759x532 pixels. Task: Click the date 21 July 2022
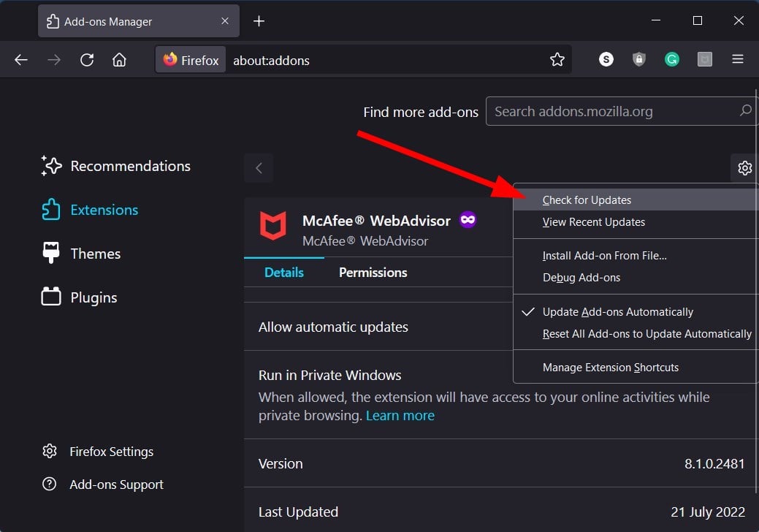click(x=708, y=512)
